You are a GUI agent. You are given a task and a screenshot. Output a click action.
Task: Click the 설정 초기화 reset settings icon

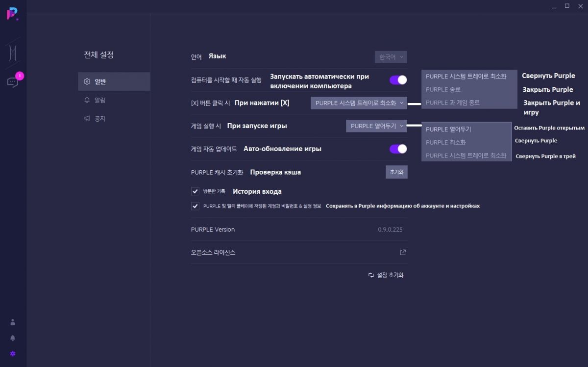371,275
